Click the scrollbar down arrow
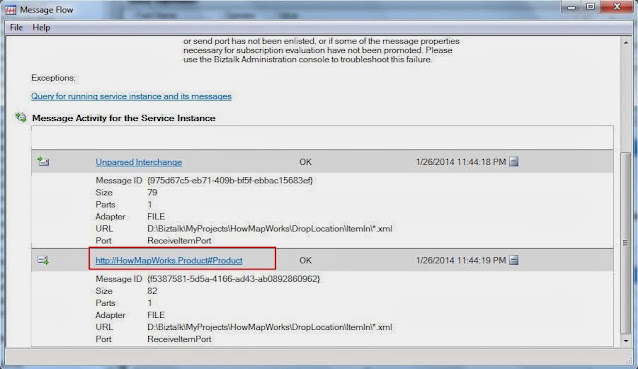Viewport: 638px width, 369px height. pyautogui.click(x=626, y=341)
